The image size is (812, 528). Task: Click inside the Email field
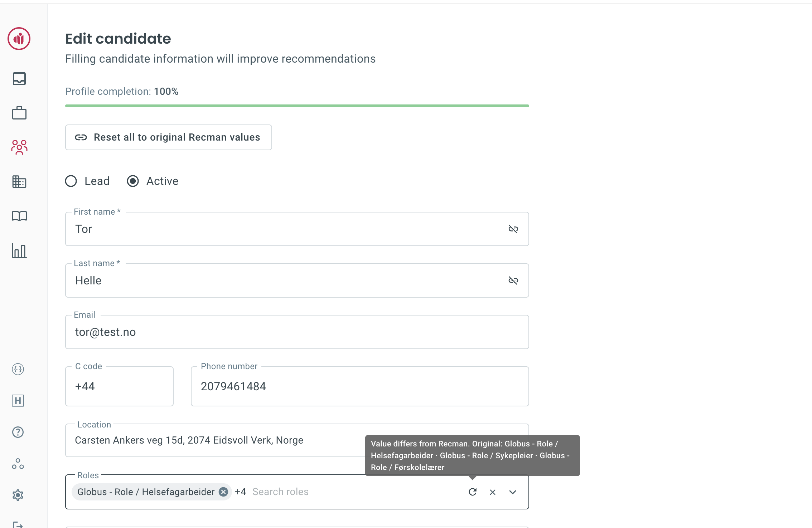(296, 332)
